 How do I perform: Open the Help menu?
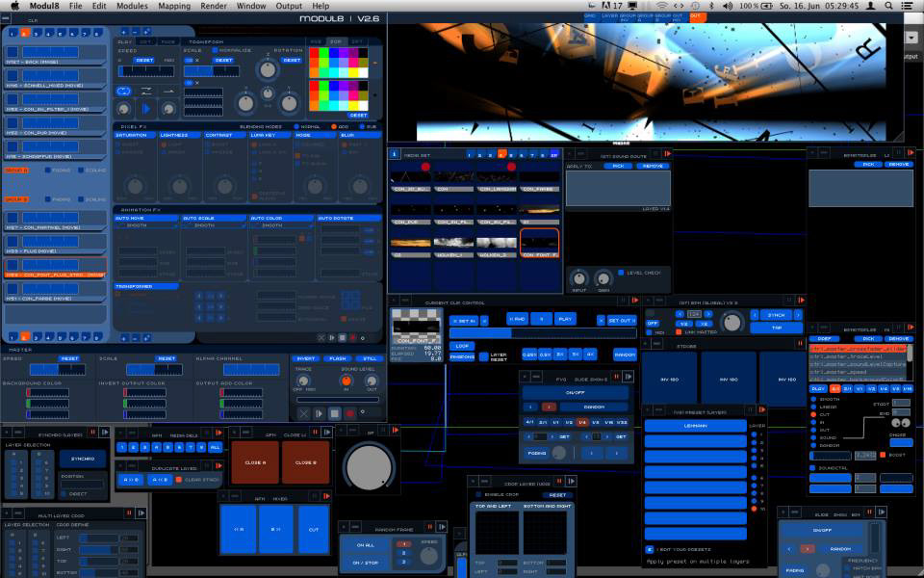coord(321,6)
